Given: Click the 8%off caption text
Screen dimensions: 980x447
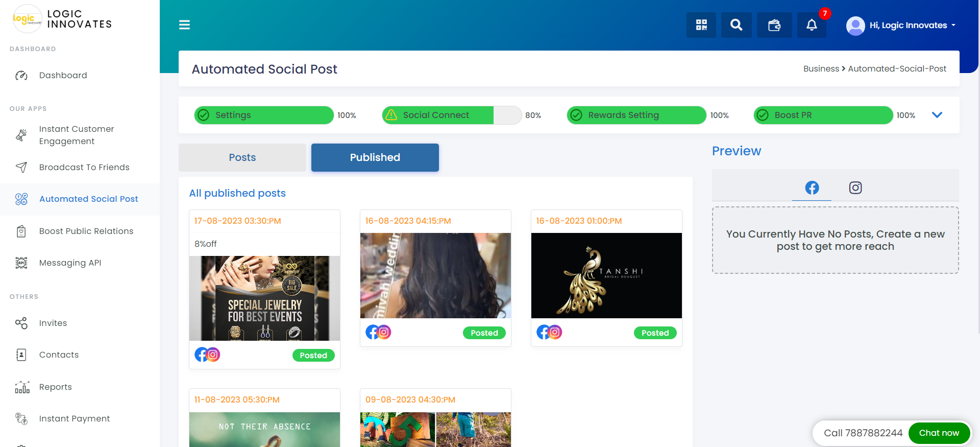Looking at the screenshot, I should [206, 244].
